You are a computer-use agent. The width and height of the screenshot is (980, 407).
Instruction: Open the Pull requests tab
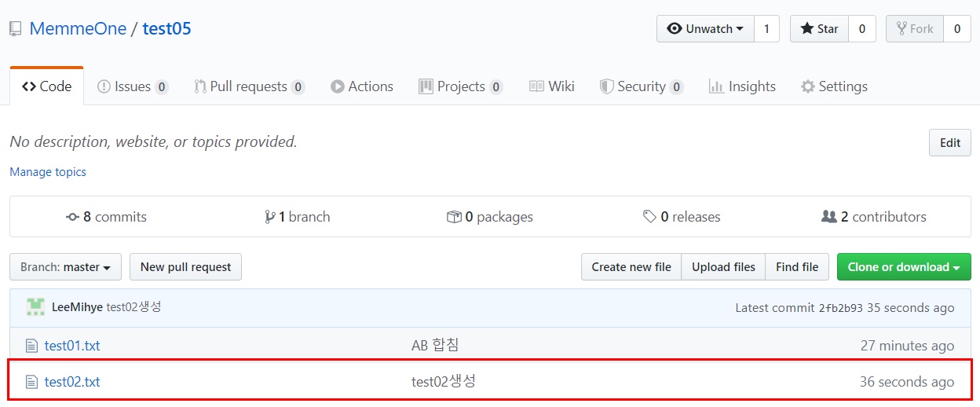pyautogui.click(x=249, y=86)
